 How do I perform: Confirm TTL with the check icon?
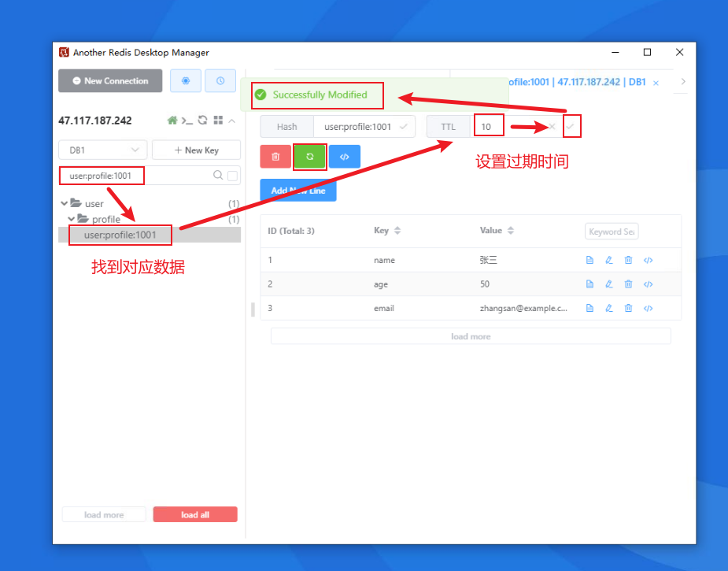pos(570,126)
